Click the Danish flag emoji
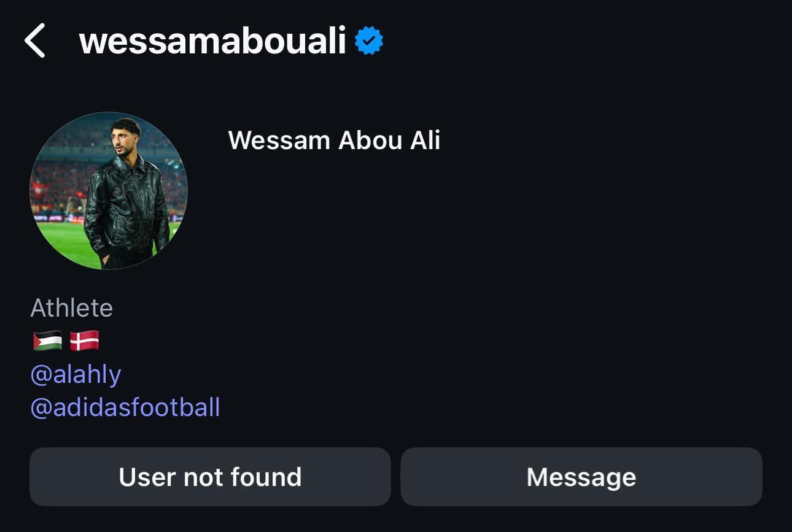792x532 pixels. tap(84, 341)
